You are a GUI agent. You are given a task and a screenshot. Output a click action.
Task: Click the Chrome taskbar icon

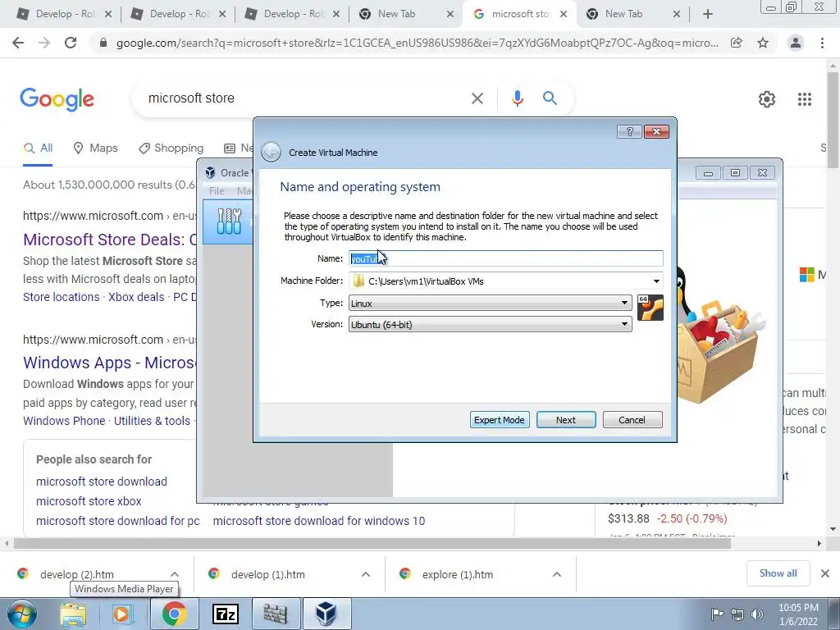(174, 614)
